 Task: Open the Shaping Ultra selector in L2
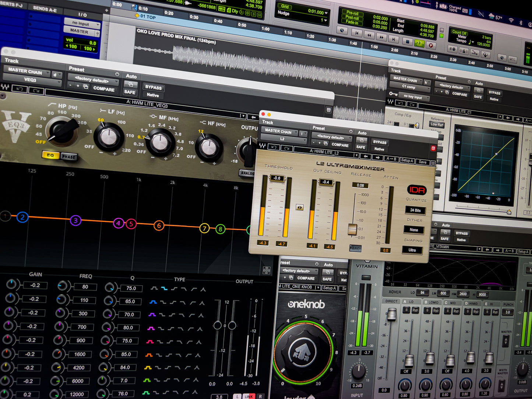tap(412, 250)
